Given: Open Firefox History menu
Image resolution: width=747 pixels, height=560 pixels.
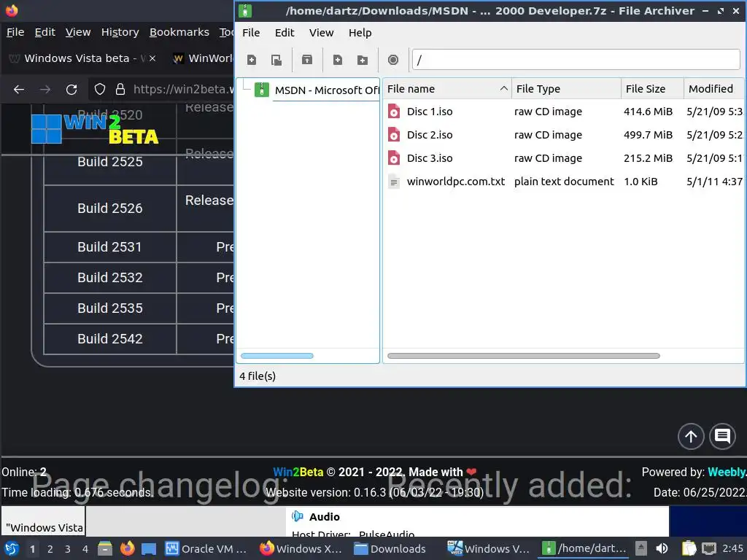Looking at the screenshot, I should point(120,32).
